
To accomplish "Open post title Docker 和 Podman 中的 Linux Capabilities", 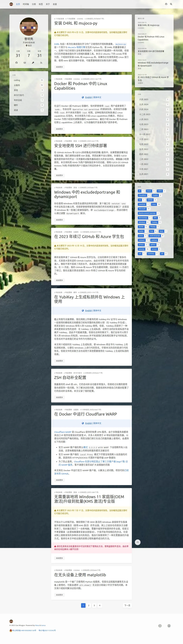I will tap(81, 86).
